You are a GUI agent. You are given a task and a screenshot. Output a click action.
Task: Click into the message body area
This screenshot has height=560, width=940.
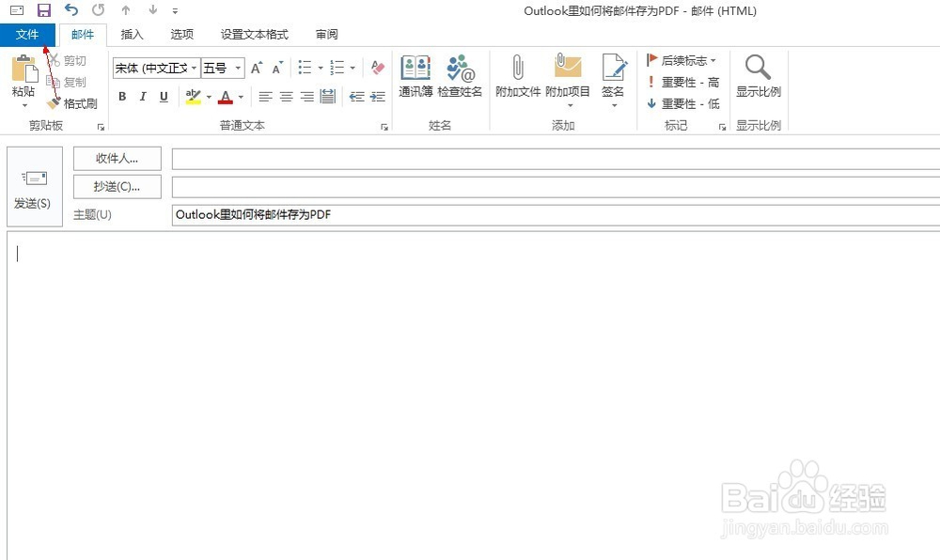[x=474, y=396]
